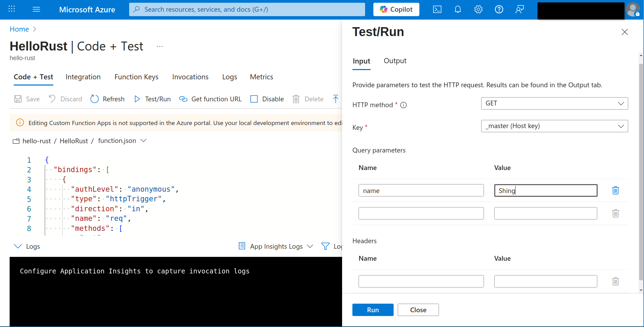Viewport: 644px width, 327px height.
Task: Click the query value field containing 'Shing'
Action: [x=546, y=191]
